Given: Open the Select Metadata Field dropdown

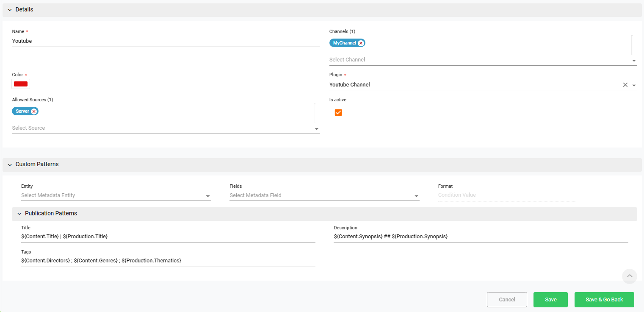Looking at the screenshot, I should 324,195.
